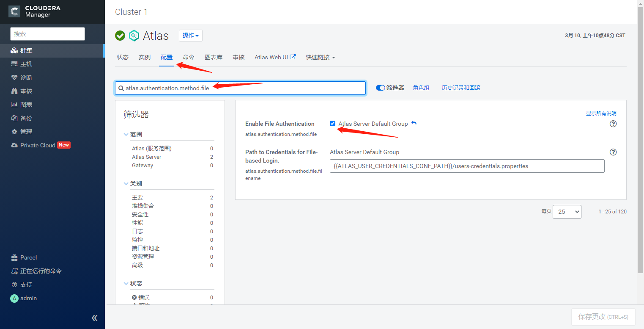Switch to the Atlas service 审核 tab
Viewport: 644px width, 329px height.
point(238,57)
